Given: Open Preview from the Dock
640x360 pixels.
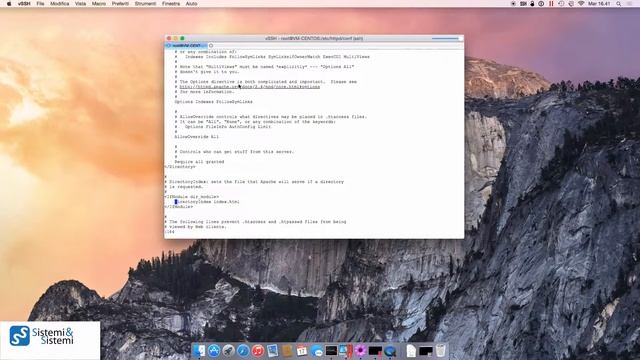Looking at the screenshot, I should [272, 350].
